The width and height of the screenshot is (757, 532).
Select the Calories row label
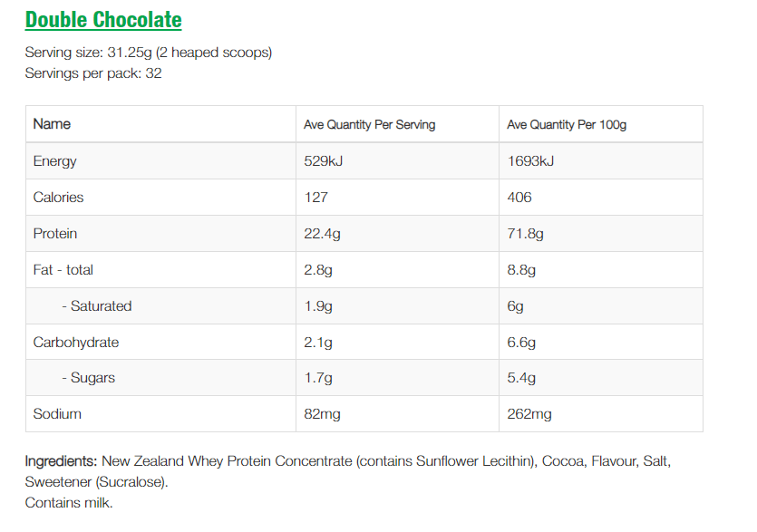pos(58,198)
